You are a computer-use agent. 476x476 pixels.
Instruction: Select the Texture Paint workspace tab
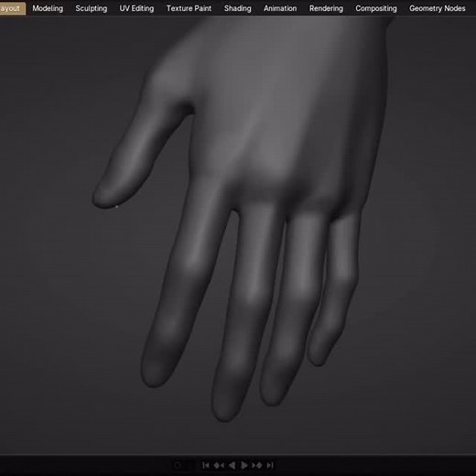tap(189, 8)
